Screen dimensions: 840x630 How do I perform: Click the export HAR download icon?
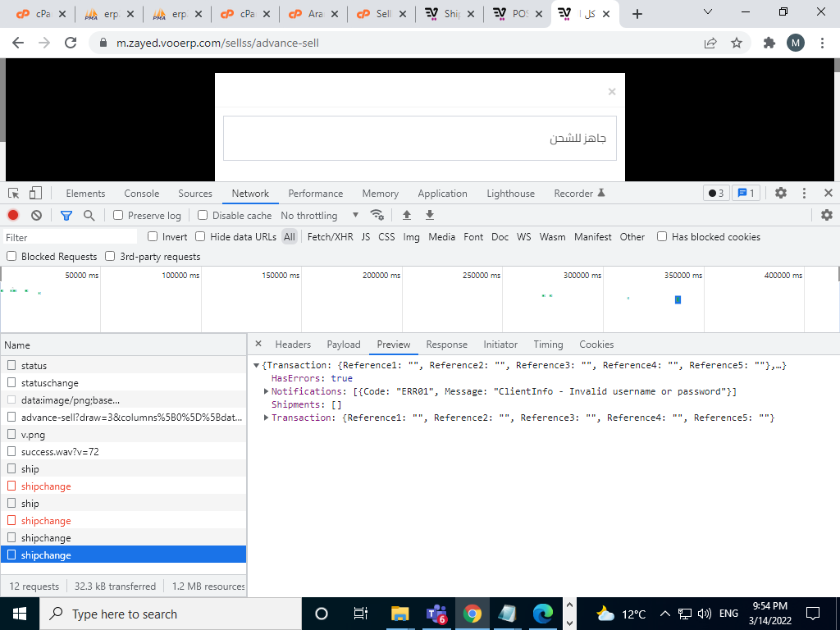tap(429, 215)
